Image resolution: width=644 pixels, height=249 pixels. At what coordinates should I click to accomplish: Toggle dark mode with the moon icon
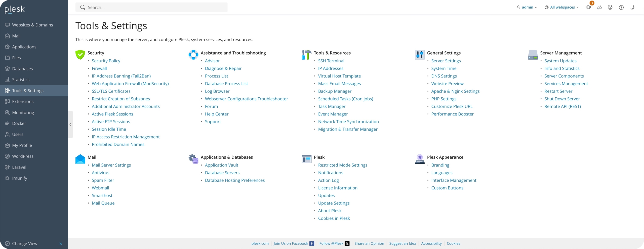tap(632, 7)
